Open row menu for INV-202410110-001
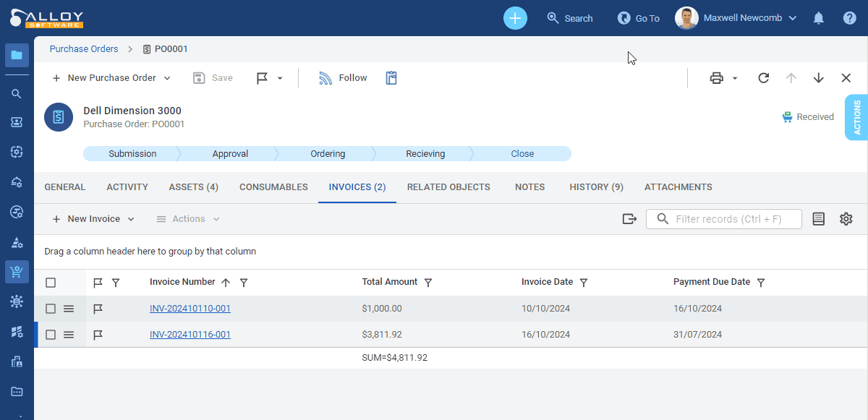Viewport: 868px width, 420px height. pos(69,309)
